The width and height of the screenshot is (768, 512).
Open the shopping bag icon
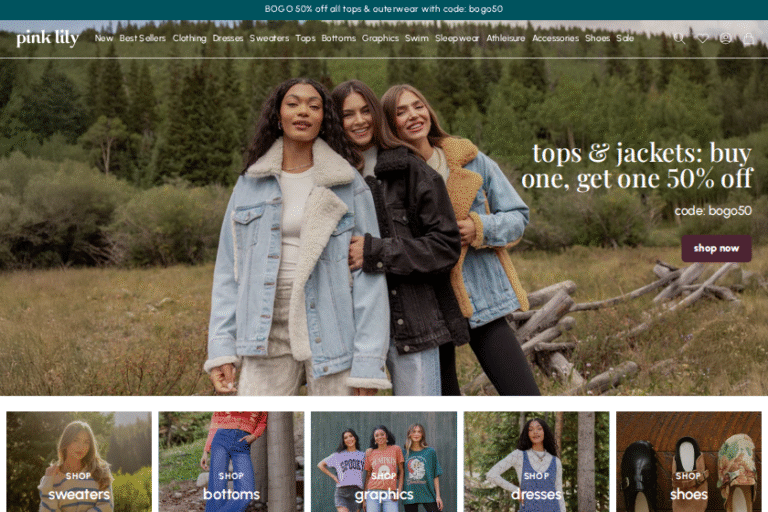pos(749,38)
